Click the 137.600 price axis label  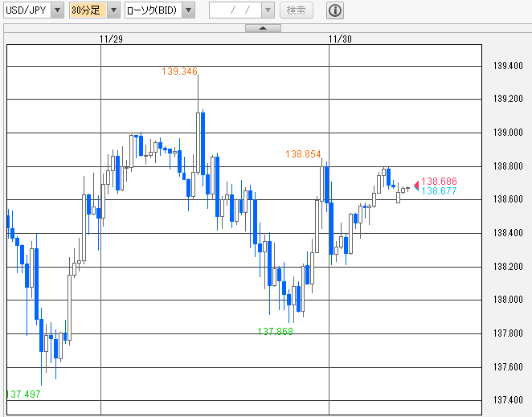tap(508, 367)
